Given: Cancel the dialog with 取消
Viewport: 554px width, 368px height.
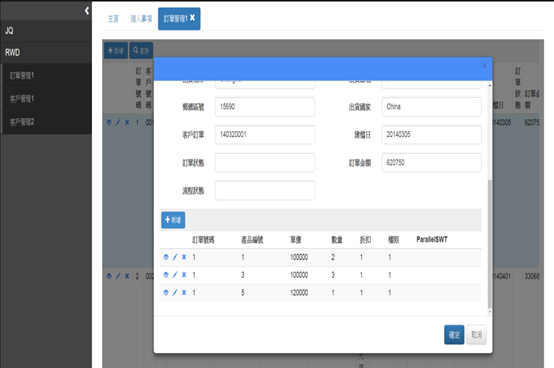Looking at the screenshot, I should coord(476,335).
